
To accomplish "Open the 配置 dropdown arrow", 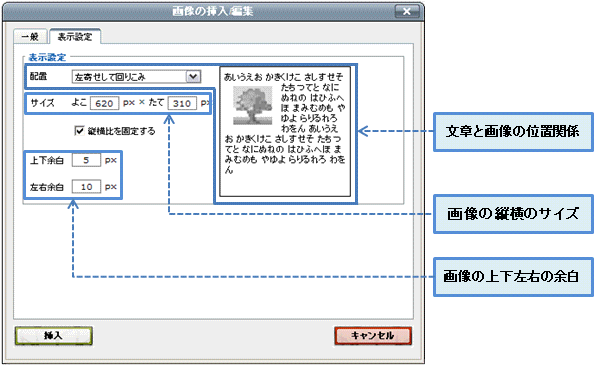I will (x=193, y=77).
